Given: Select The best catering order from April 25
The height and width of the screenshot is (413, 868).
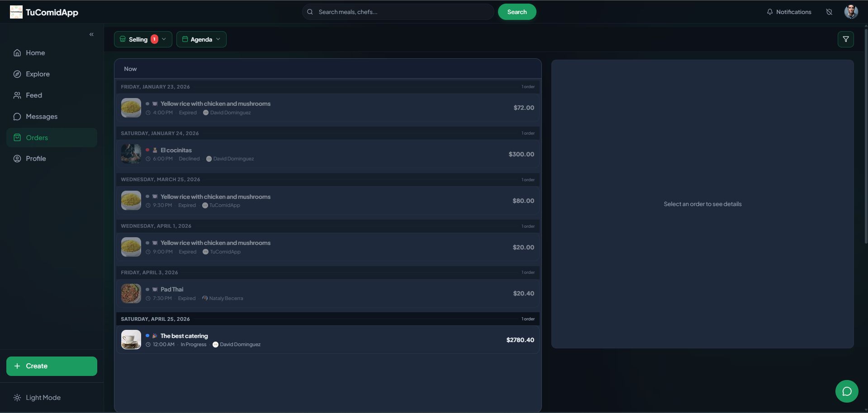Looking at the screenshot, I should (327, 340).
